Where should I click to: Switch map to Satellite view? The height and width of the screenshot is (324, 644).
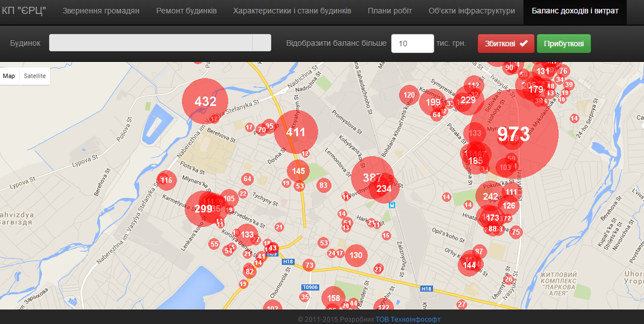pyautogui.click(x=35, y=76)
